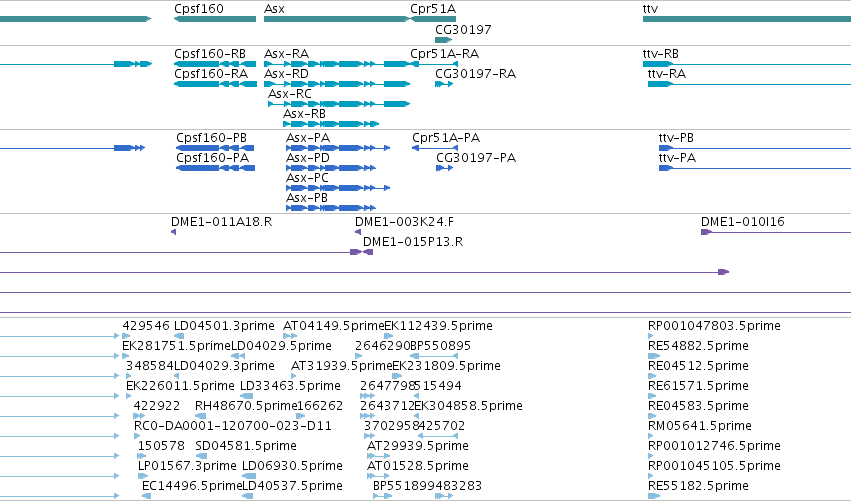Open the EC14496.5prime EST label

tap(192, 487)
